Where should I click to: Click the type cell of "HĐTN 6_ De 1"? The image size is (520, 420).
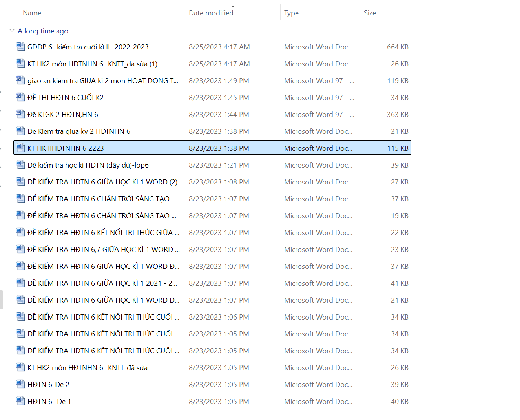318,402
